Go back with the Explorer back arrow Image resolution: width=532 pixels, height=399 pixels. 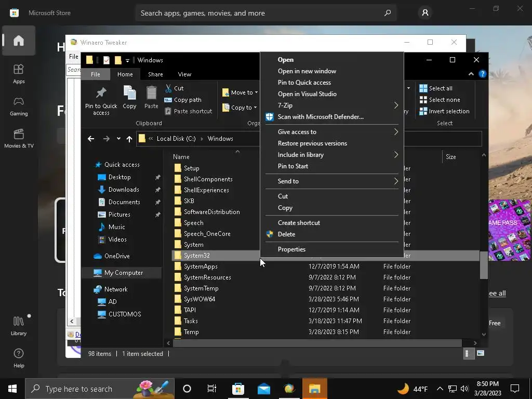tap(91, 139)
